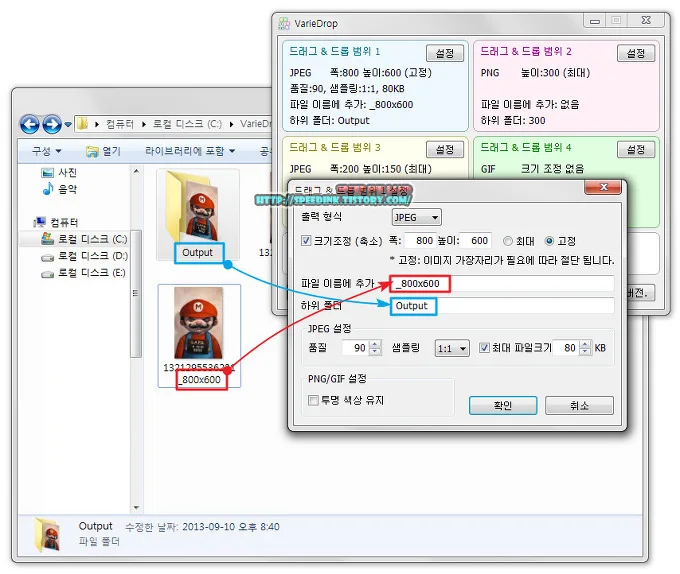Select 로컬 디스크 (C:) in navigation tree
680x574 pixels.
[x=84, y=239]
